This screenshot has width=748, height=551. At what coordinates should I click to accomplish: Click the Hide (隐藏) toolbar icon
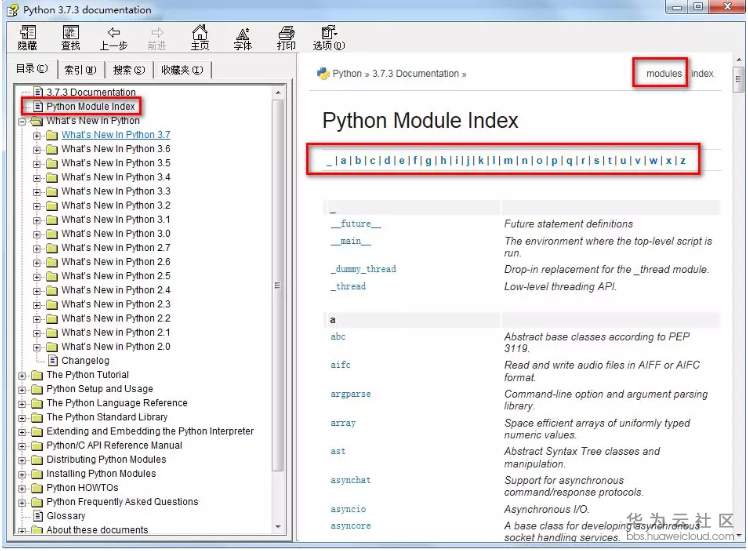coord(27,38)
